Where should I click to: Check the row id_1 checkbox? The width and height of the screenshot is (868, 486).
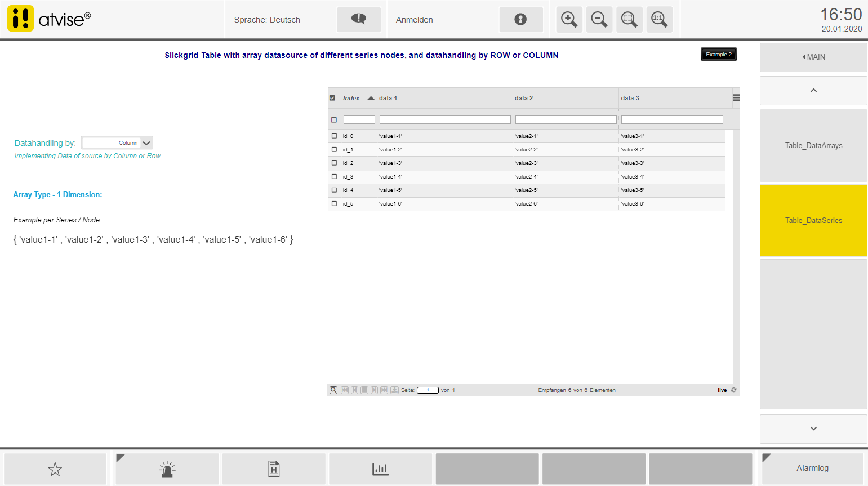point(334,150)
